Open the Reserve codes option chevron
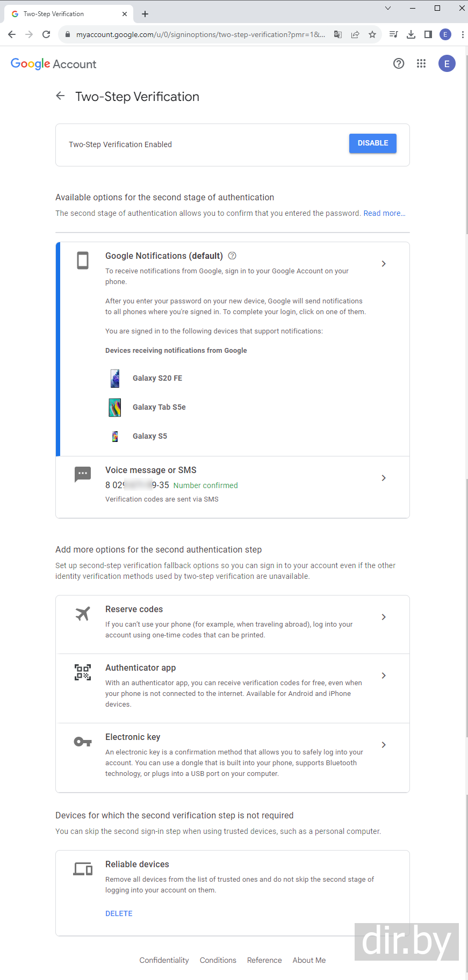Viewport: 468px width, 980px height. coord(384,617)
